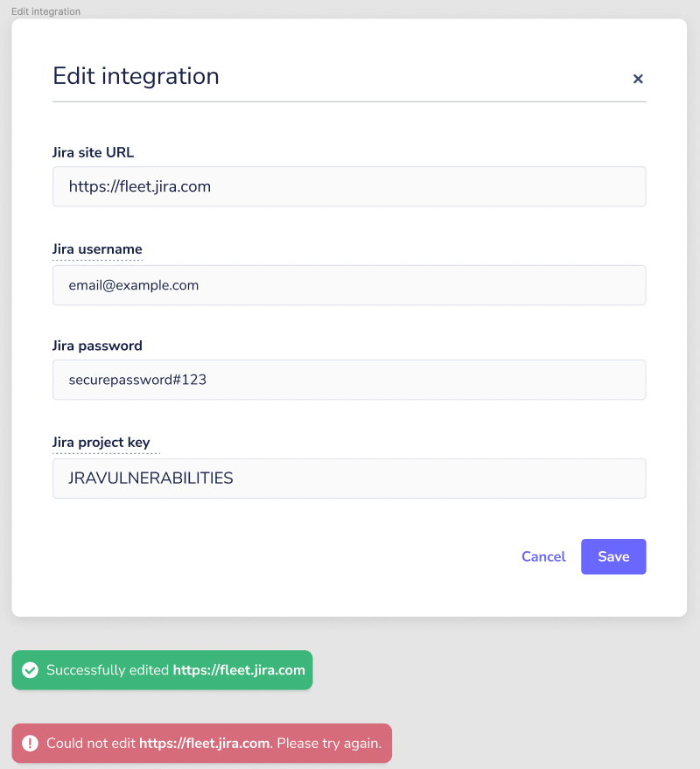700x769 pixels.
Task: Click the green success notification banner
Action: [x=162, y=670]
